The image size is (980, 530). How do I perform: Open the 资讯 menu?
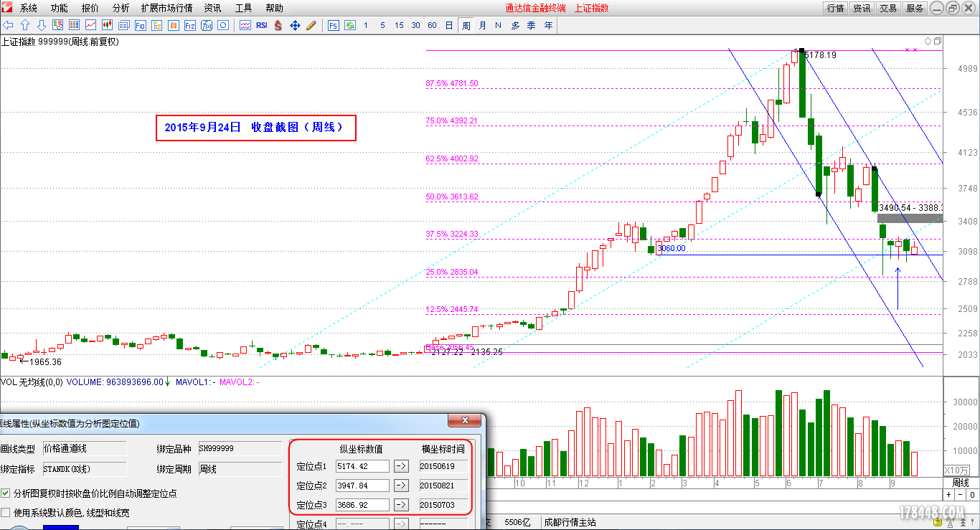coord(212,8)
